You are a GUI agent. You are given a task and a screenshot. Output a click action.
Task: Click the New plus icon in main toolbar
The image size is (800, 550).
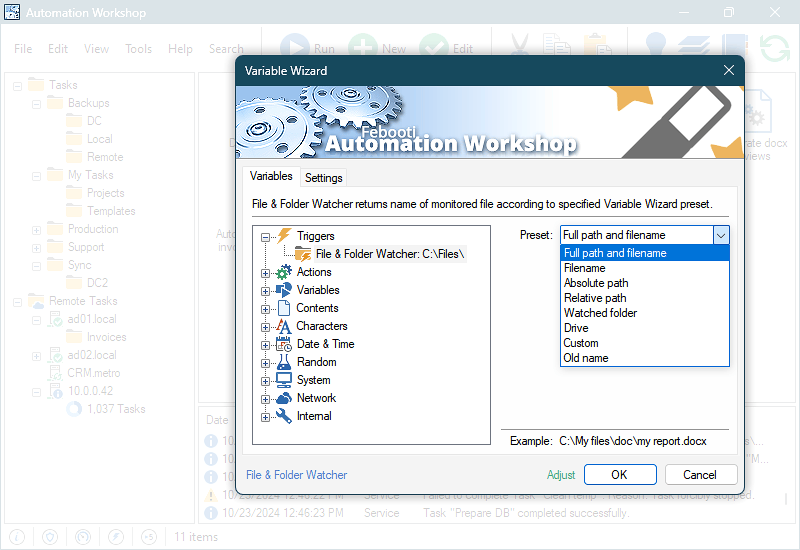point(363,47)
